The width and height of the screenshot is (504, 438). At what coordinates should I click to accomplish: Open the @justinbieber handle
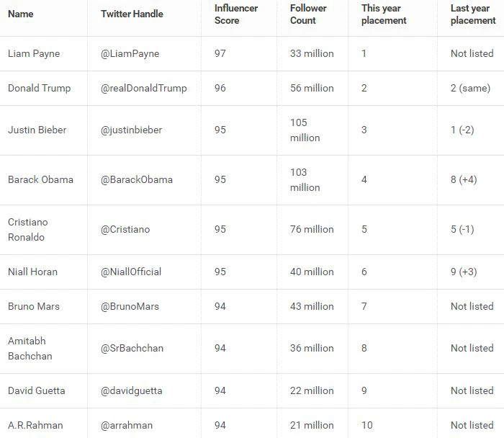pos(131,130)
